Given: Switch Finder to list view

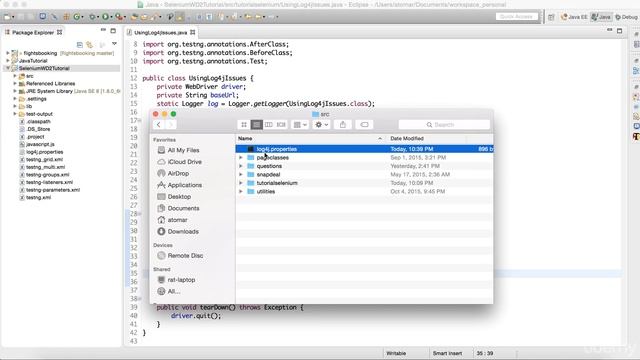Looking at the screenshot, I should (x=256, y=124).
